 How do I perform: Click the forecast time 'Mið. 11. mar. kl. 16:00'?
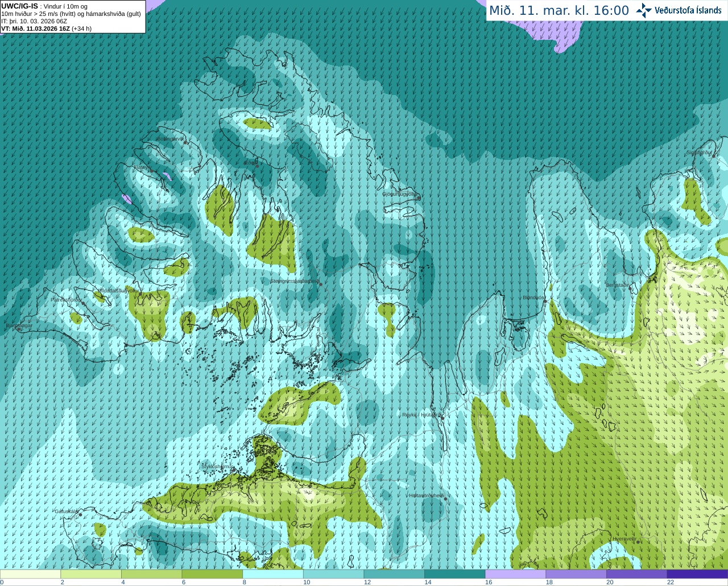pos(559,10)
